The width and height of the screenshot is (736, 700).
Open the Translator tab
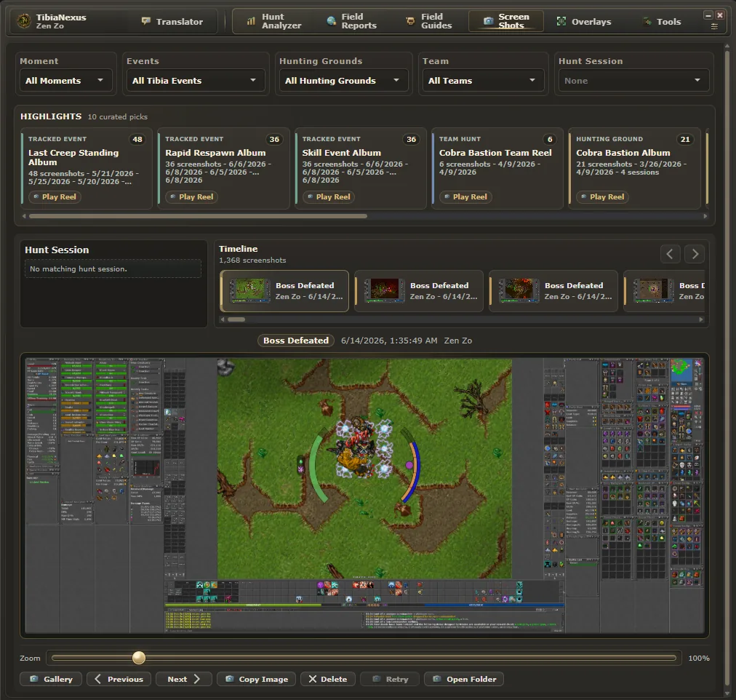[172, 22]
